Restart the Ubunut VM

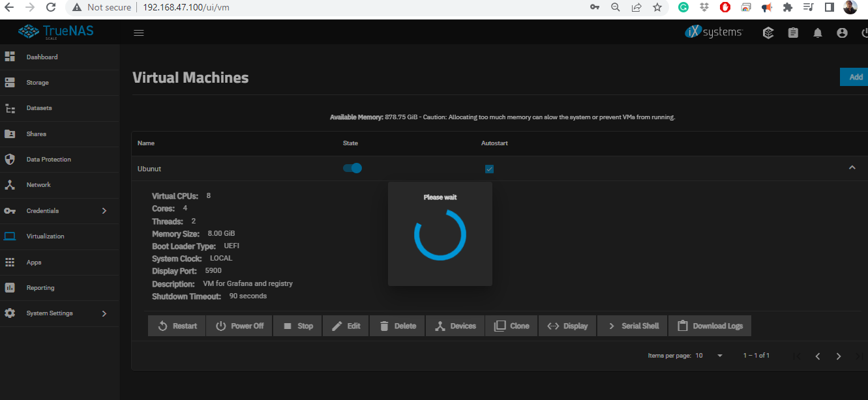[177, 326]
